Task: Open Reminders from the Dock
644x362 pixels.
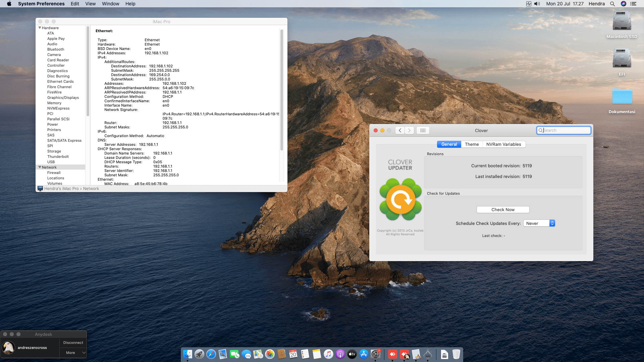Action: tap(305, 354)
